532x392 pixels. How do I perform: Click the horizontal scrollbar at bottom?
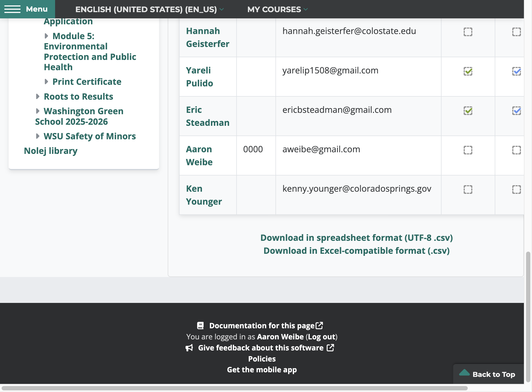click(x=234, y=388)
